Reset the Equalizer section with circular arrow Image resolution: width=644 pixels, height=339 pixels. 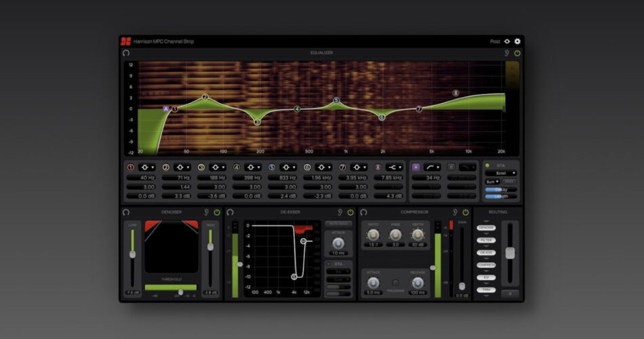point(126,53)
